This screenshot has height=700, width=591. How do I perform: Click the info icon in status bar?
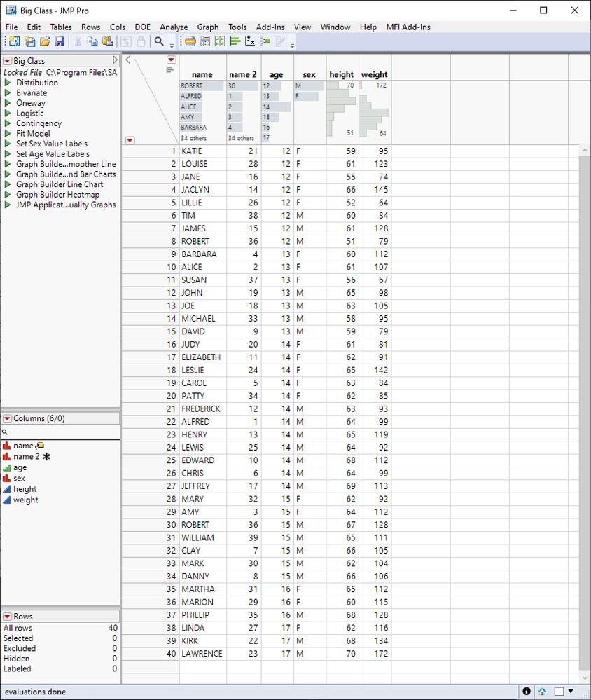527,691
